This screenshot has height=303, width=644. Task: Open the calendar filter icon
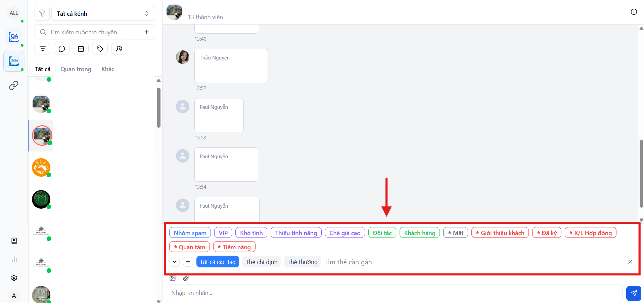click(81, 49)
